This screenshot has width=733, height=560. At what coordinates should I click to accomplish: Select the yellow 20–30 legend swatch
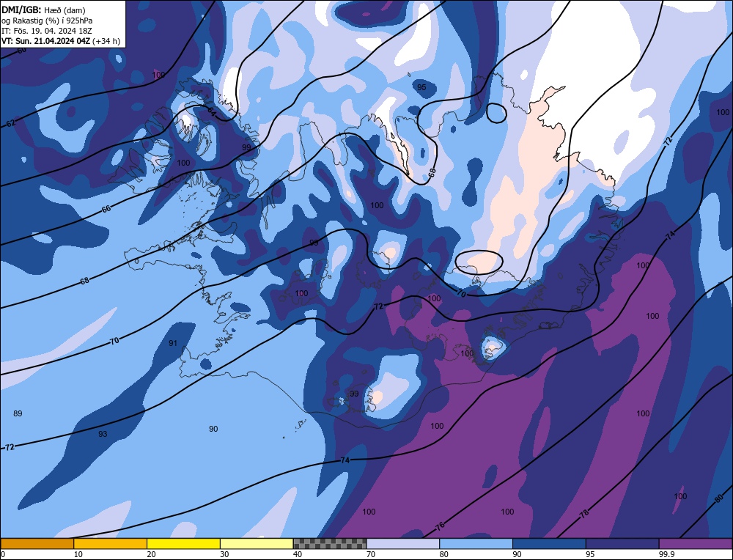click(183, 543)
